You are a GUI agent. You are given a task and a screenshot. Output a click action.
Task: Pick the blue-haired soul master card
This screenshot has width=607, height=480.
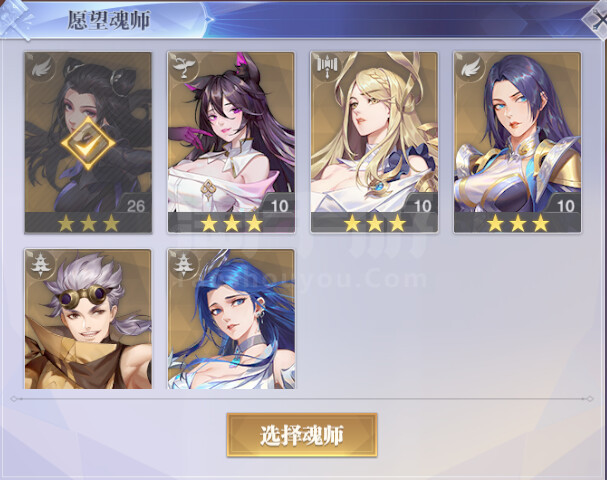[x=231, y=319]
